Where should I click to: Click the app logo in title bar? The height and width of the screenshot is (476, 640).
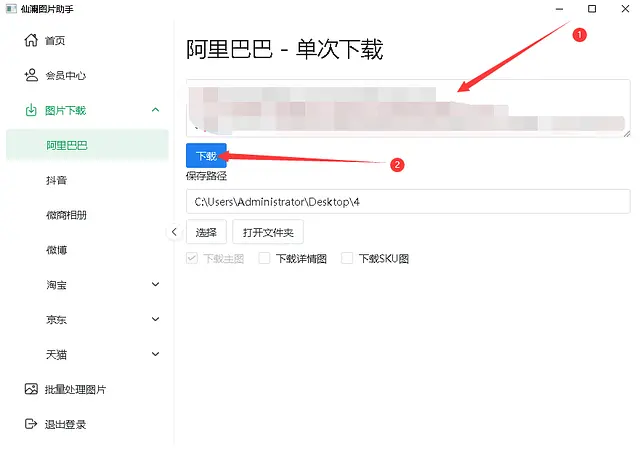point(11,9)
